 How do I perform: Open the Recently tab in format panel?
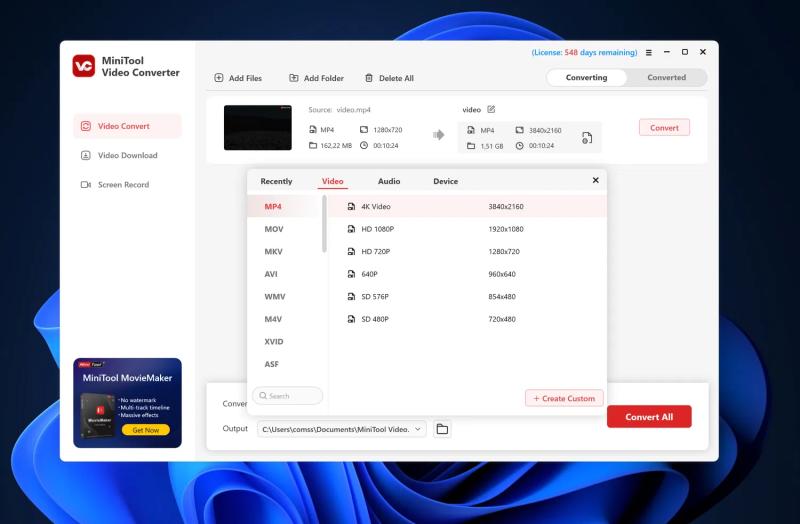[276, 181]
